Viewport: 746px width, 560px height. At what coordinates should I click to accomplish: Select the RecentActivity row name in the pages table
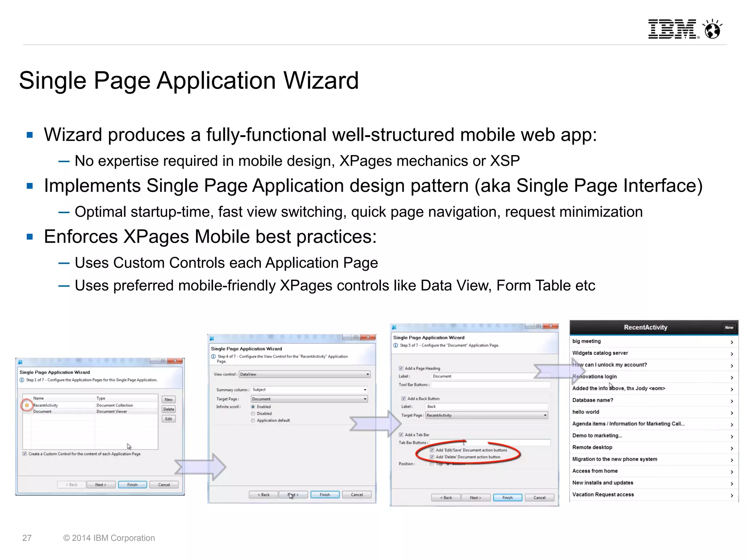(46, 405)
